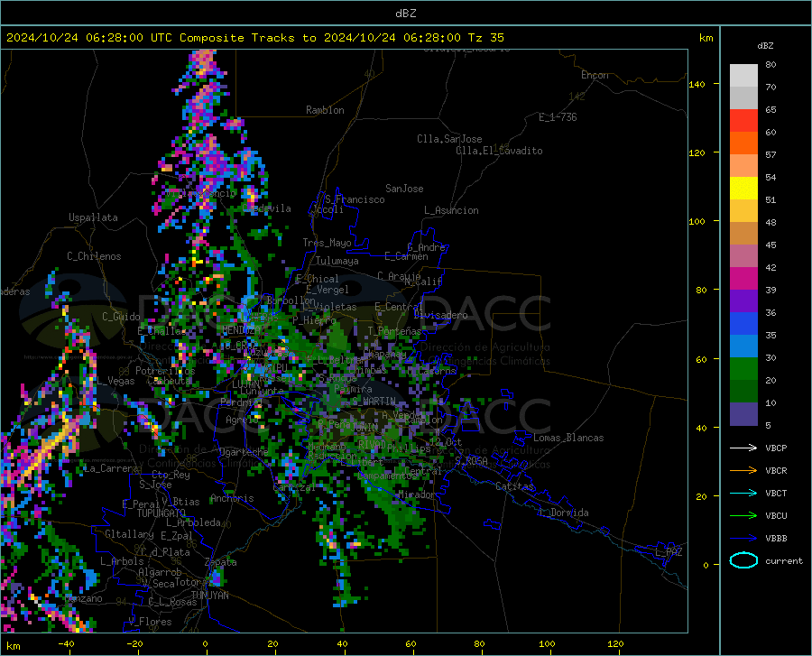This screenshot has height=656, width=812.
Task: Click the E_1-736 label
Action: click(x=558, y=117)
